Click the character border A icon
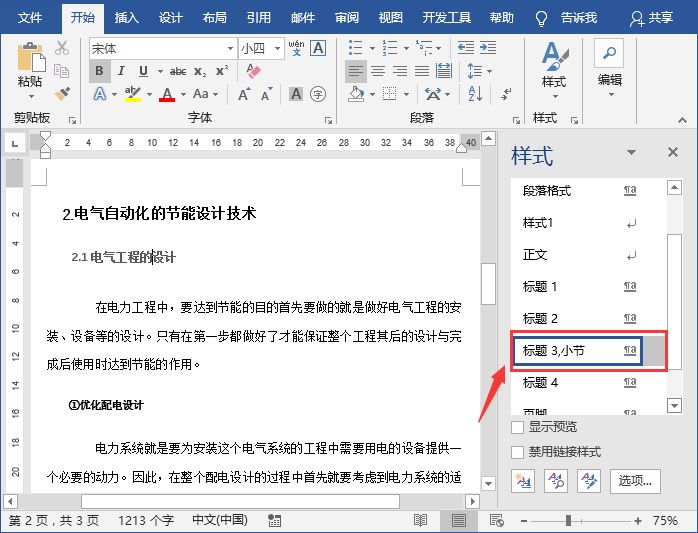Screen dimensions: 698x533 (318, 48)
